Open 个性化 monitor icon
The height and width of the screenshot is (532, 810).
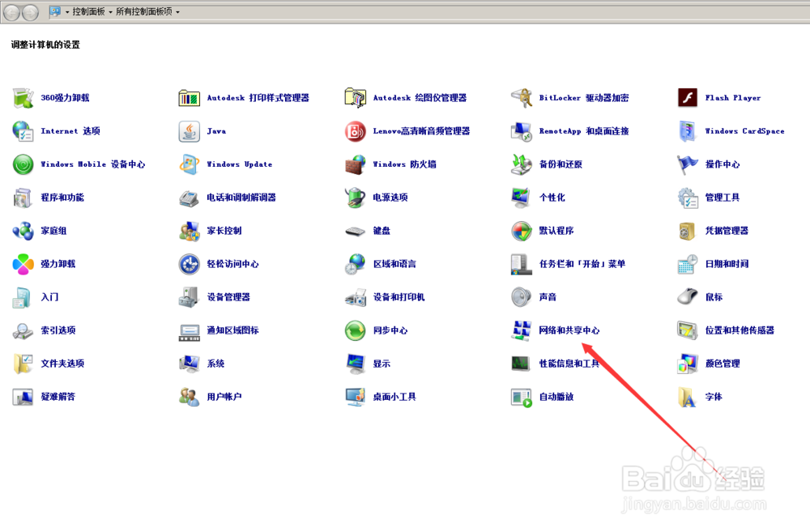(522, 198)
